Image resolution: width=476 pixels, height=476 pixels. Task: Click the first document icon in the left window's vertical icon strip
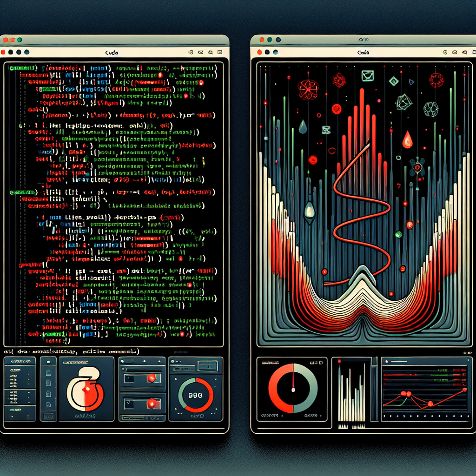(48, 372)
